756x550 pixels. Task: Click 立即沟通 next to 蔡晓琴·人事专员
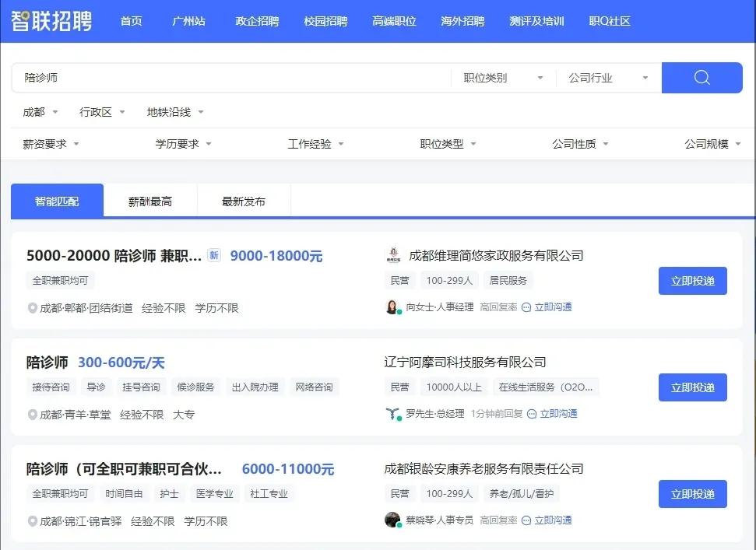point(553,520)
